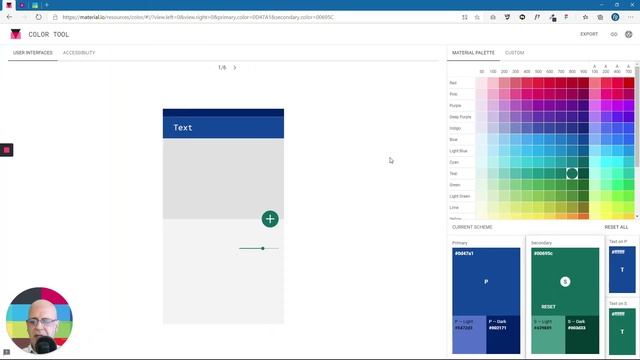Screen dimensions: 640x360
Task: Click the address bar URL field
Action: [x=198, y=17]
